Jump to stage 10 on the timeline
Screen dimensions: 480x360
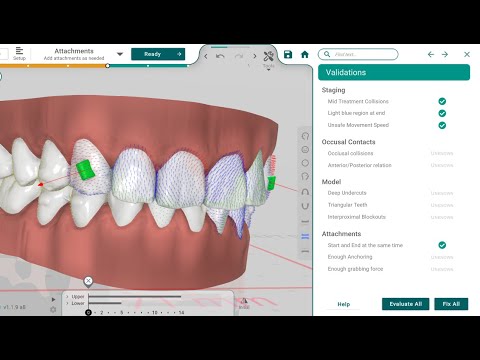pos(154,313)
